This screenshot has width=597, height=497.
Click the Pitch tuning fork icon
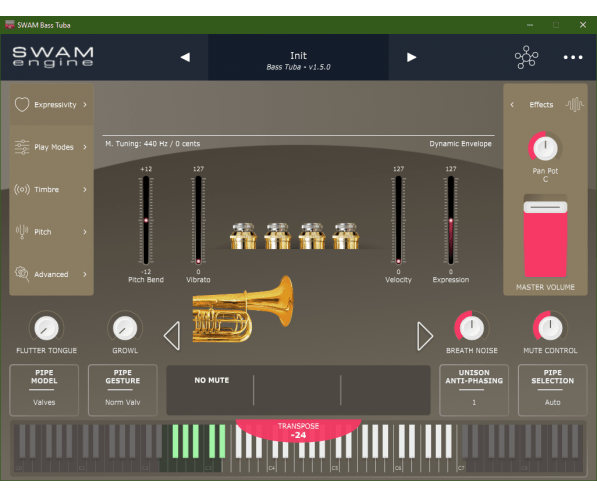tap(22, 232)
